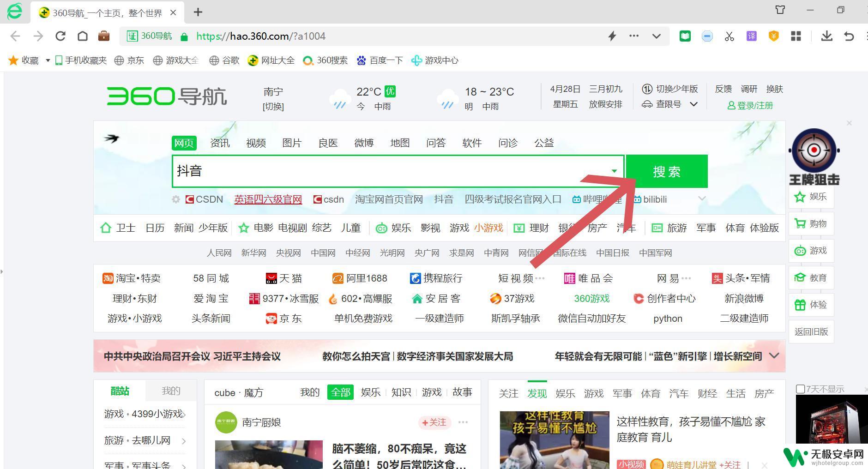Click the 360导航 logo

coord(167,96)
